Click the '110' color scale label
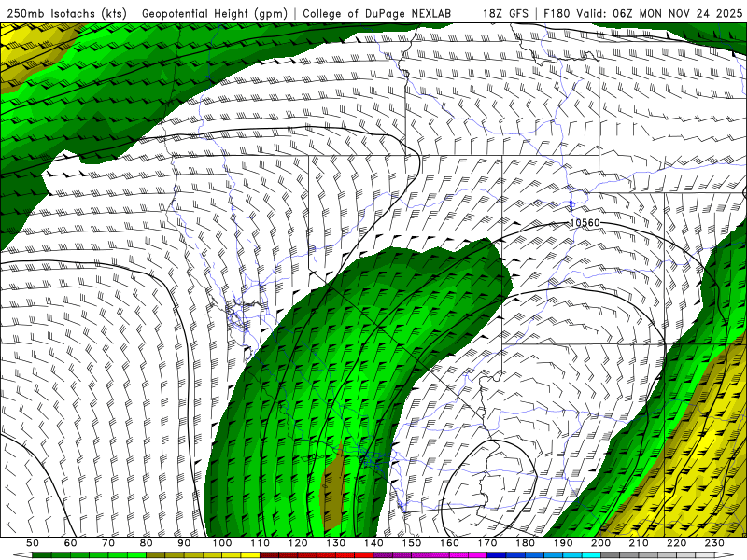 click(x=260, y=543)
